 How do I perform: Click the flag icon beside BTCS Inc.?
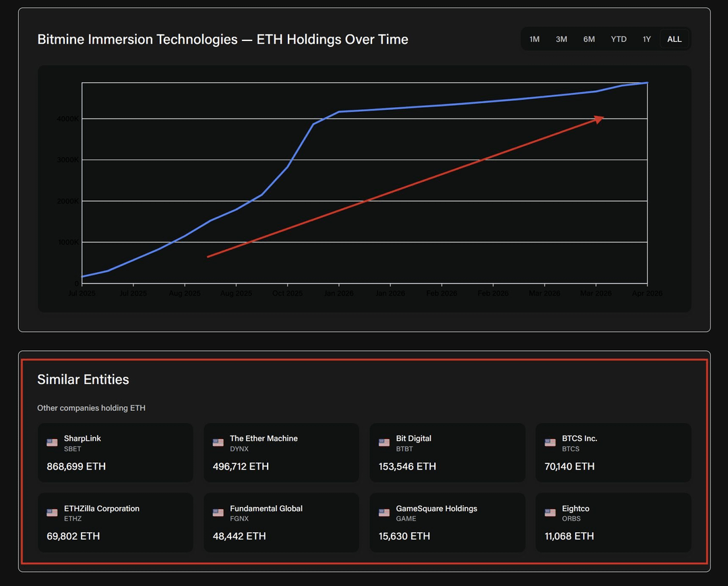(x=550, y=443)
